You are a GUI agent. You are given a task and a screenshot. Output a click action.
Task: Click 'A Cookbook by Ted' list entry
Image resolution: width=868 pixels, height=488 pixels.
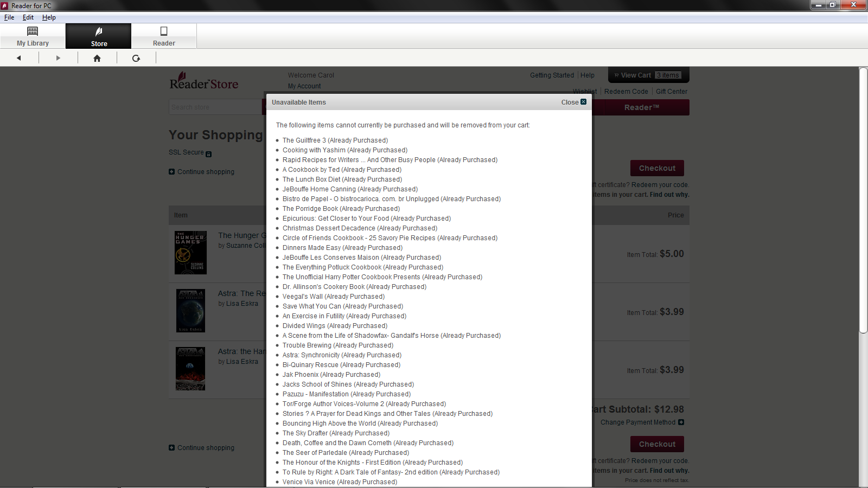click(x=342, y=170)
